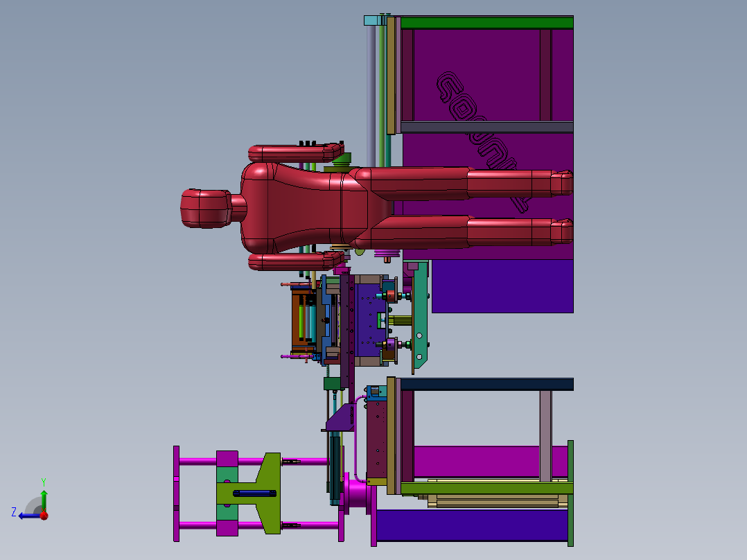This screenshot has width=747, height=560.
Task: Select the grey crossbar on the upper cabinet
Action: click(487, 128)
